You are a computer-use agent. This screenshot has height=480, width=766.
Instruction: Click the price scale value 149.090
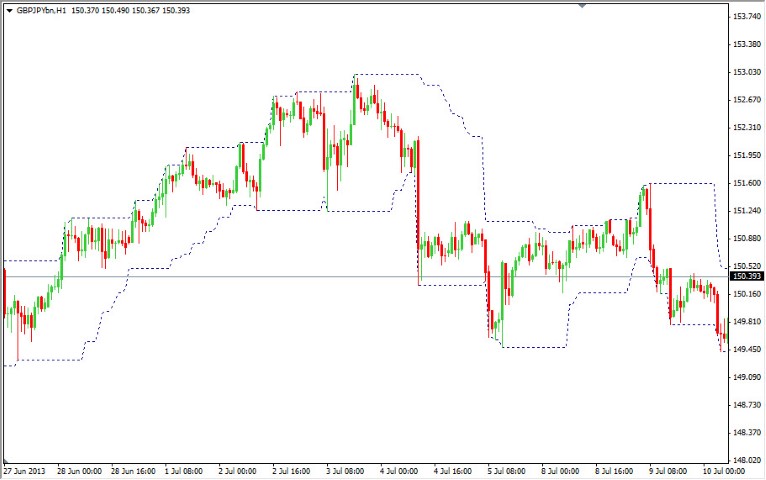click(747, 377)
